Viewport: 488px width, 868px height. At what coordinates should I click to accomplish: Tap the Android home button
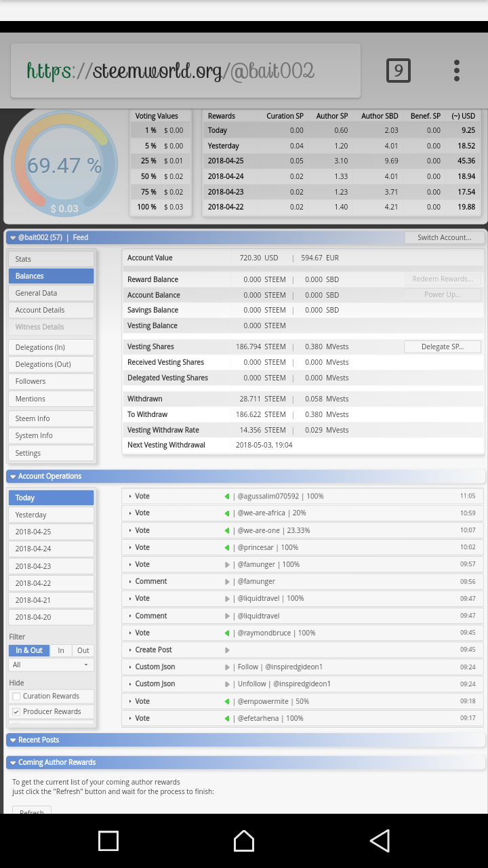tap(244, 841)
